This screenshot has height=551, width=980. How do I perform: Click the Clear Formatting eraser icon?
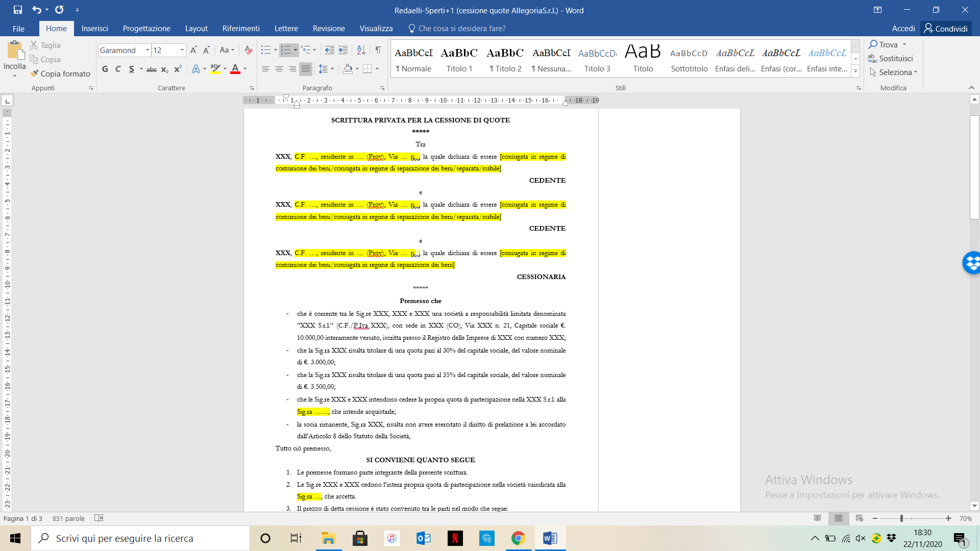pyautogui.click(x=249, y=50)
